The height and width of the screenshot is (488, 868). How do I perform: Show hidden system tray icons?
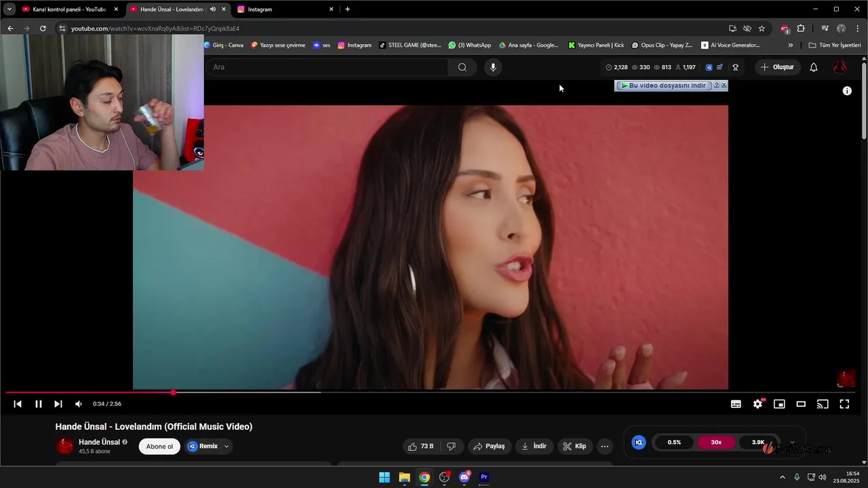pyautogui.click(x=782, y=477)
